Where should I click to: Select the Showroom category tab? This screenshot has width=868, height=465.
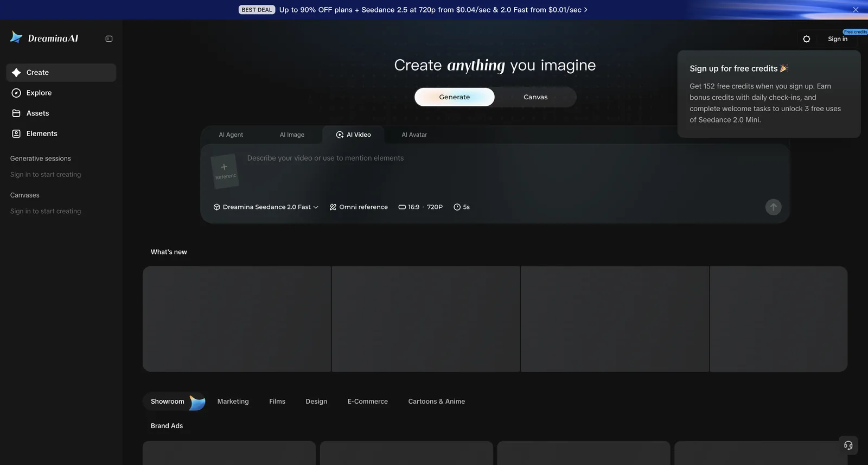tap(175, 402)
